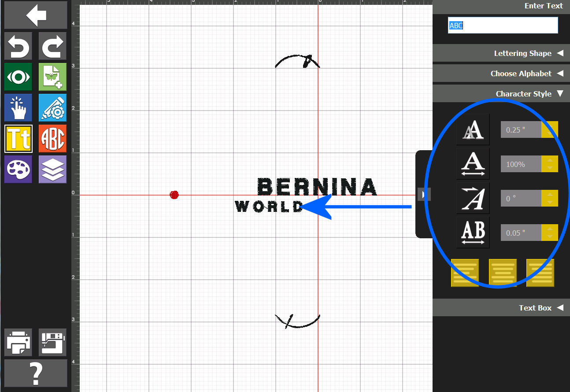This screenshot has height=392, width=570.
Task: Click the Enter Text header
Action: click(x=544, y=6)
